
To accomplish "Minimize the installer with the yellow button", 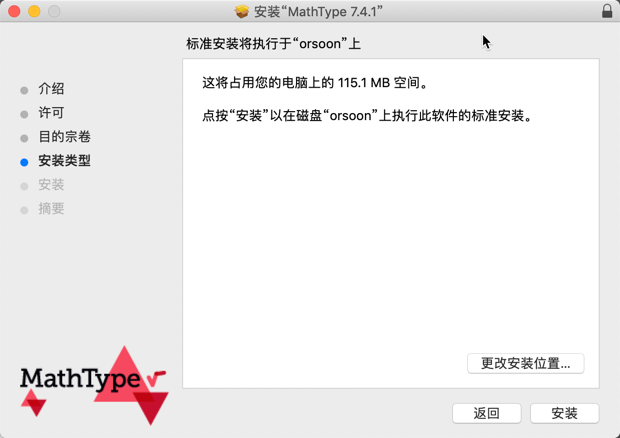I will pyautogui.click(x=34, y=11).
